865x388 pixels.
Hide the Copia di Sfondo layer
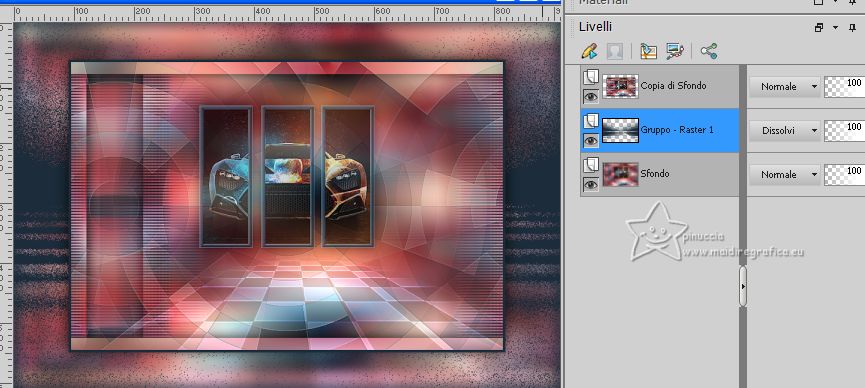[x=591, y=97]
